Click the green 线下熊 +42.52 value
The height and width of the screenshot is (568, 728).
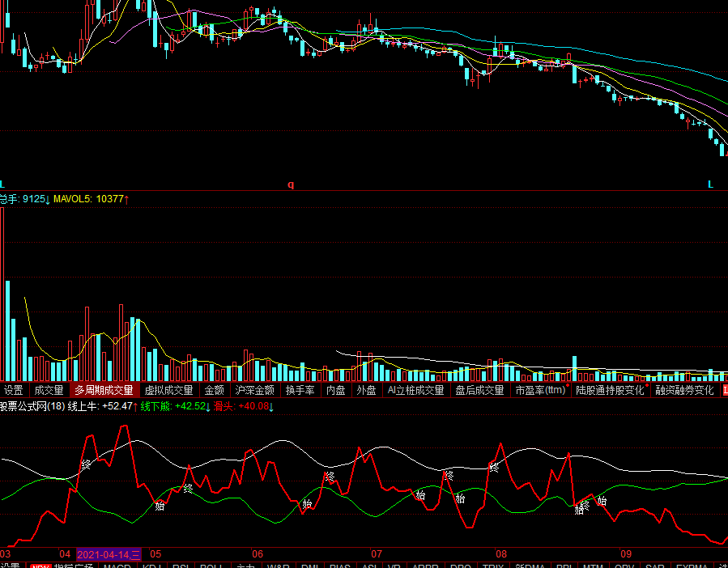click(x=176, y=406)
